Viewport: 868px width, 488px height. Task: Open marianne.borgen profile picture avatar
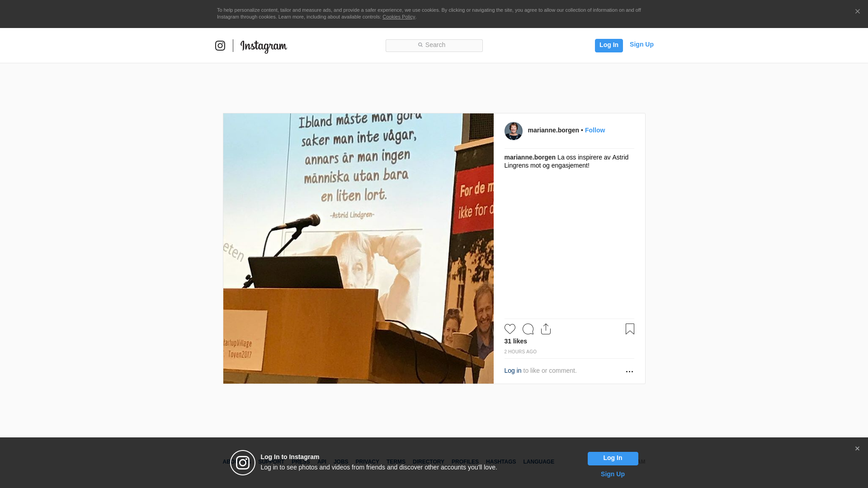(x=513, y=131)
